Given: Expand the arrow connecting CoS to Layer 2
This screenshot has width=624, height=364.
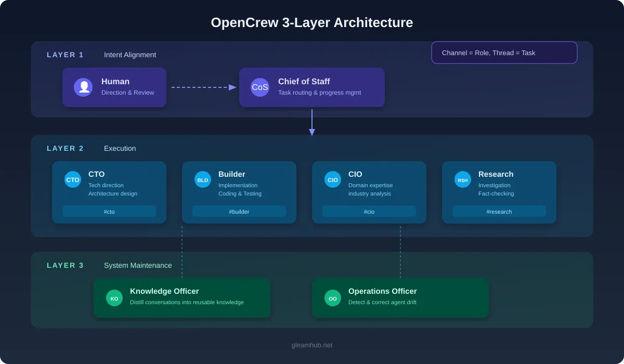Looking at the screenshot, I should click(x=311, y=122).
